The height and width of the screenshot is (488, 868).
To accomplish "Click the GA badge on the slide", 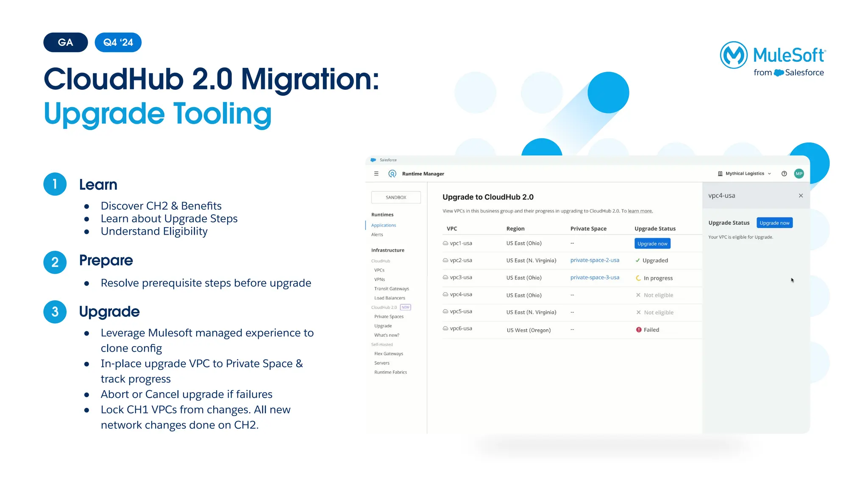I will 66,42.
